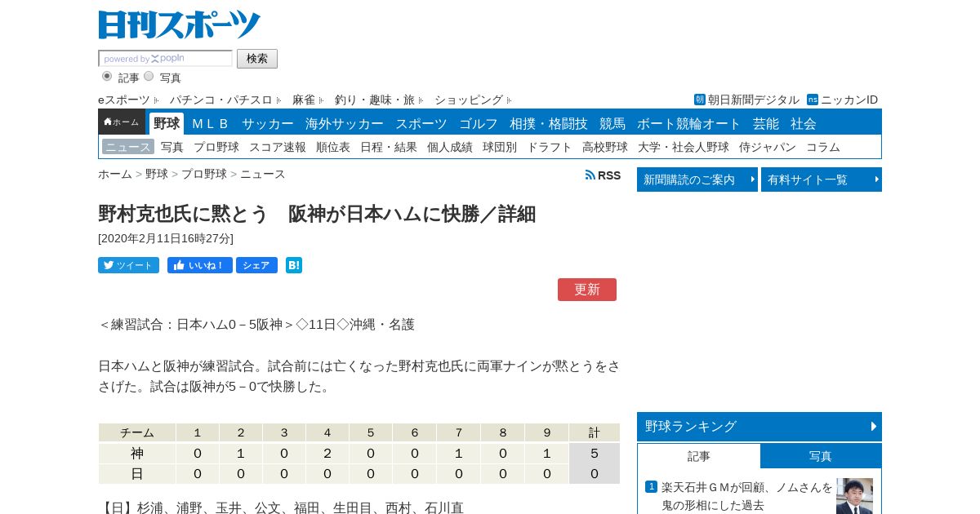980x514 pixels.
Task: Select the 写真 search radio button
Action: (x=149, y=76)
